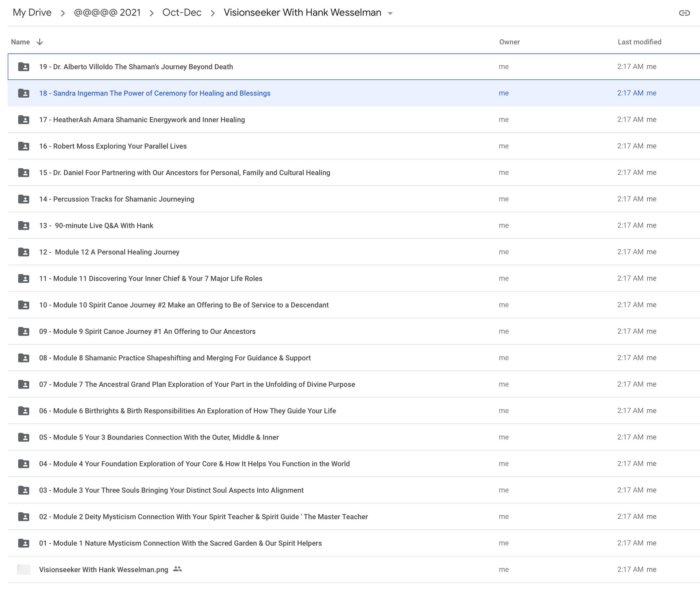Viewport: 700px width, 606px height.
Task: Click folder icon of 18 - Sandra Ingerman
Action: click(x=24, y=93)
